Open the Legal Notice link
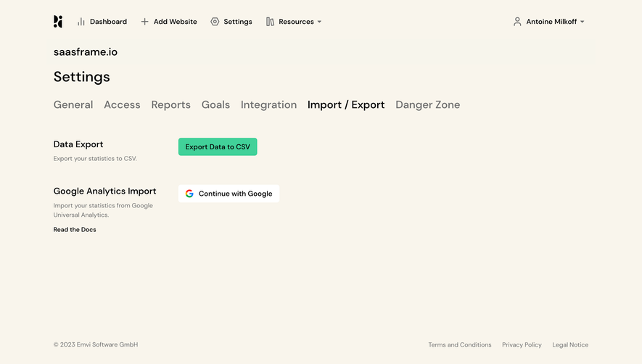The width and height of the screenshot is (642, 364). click(570, 344)
